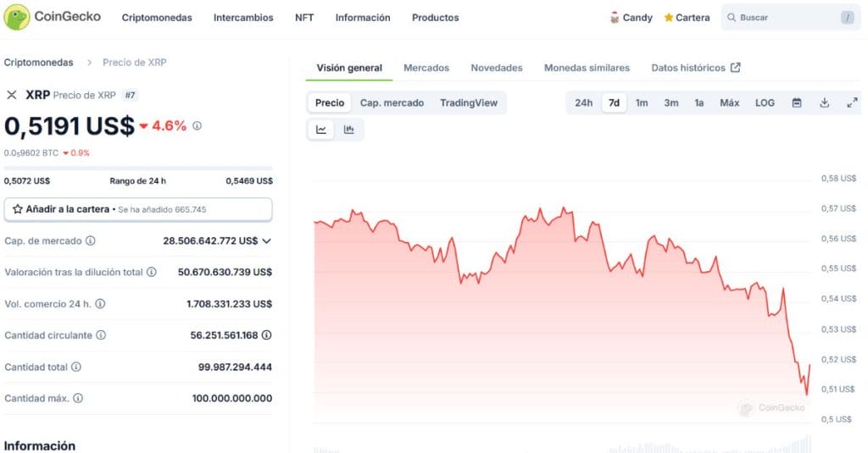Open the Cartera star link
Viewport: 868px width, 453px height.
687,18
